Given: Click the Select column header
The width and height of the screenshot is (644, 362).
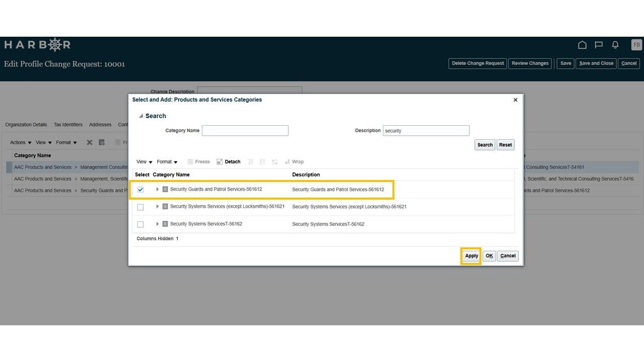Looking at the screenshot, I should (x=142, y=175).
